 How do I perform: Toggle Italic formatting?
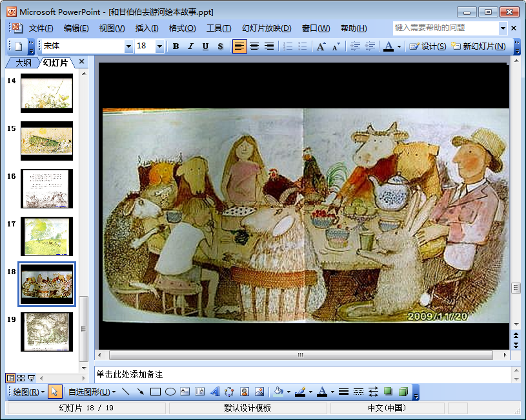[x=190, y=46]
